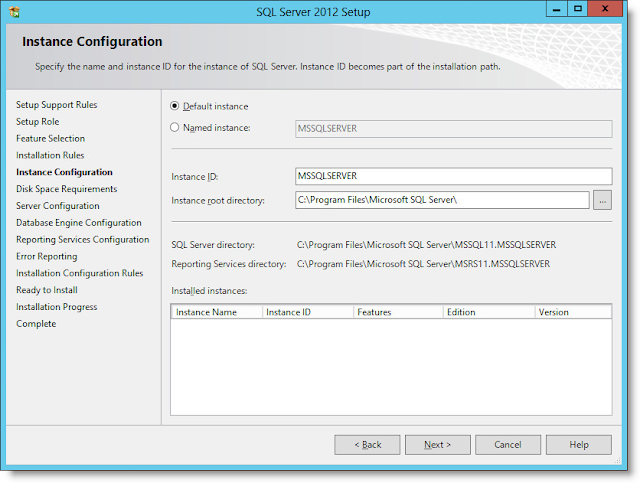Go Back to previous step
Viewport: 640px width, 483px height.
click(x=367, y=445)
